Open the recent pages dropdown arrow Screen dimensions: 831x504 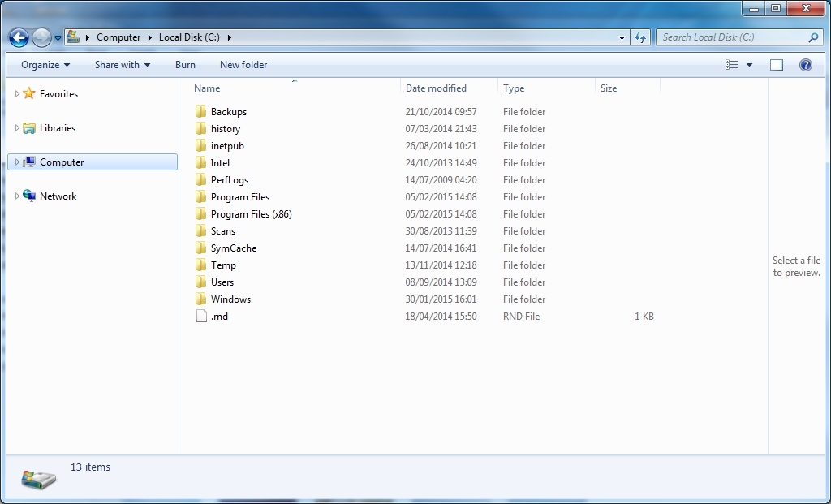[x=58, y=38]
